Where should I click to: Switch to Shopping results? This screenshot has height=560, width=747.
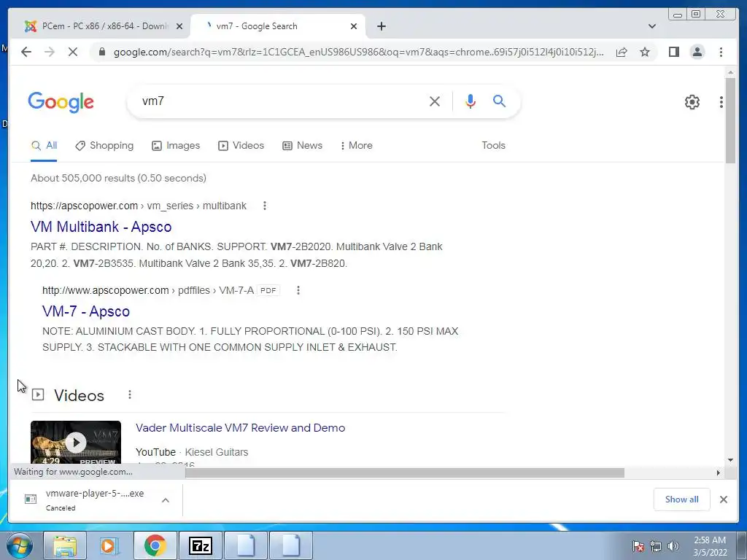point(104,146)
